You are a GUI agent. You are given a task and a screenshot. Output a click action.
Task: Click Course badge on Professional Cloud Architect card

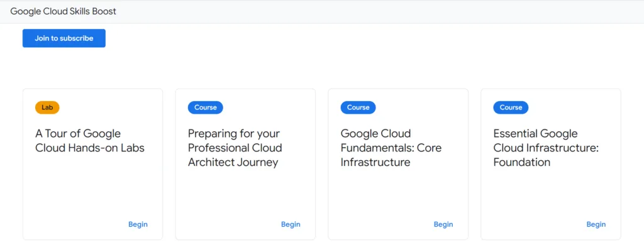206,107
